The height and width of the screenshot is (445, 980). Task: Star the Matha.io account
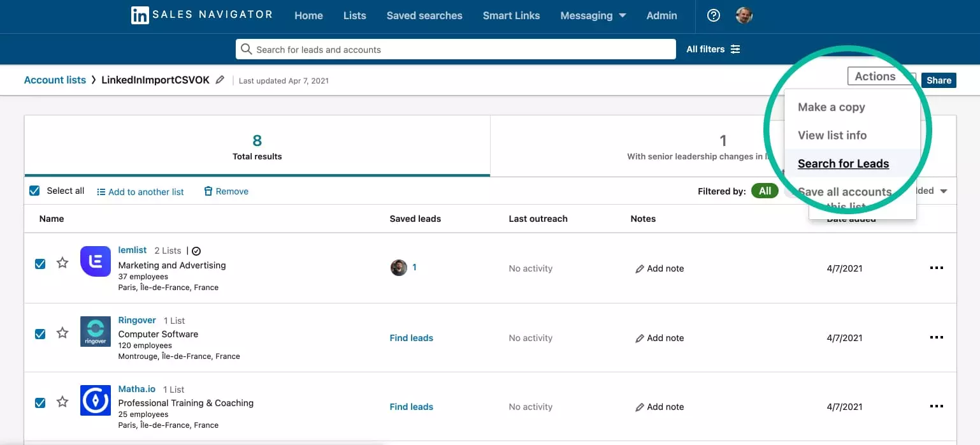click(x=62, y=402)
